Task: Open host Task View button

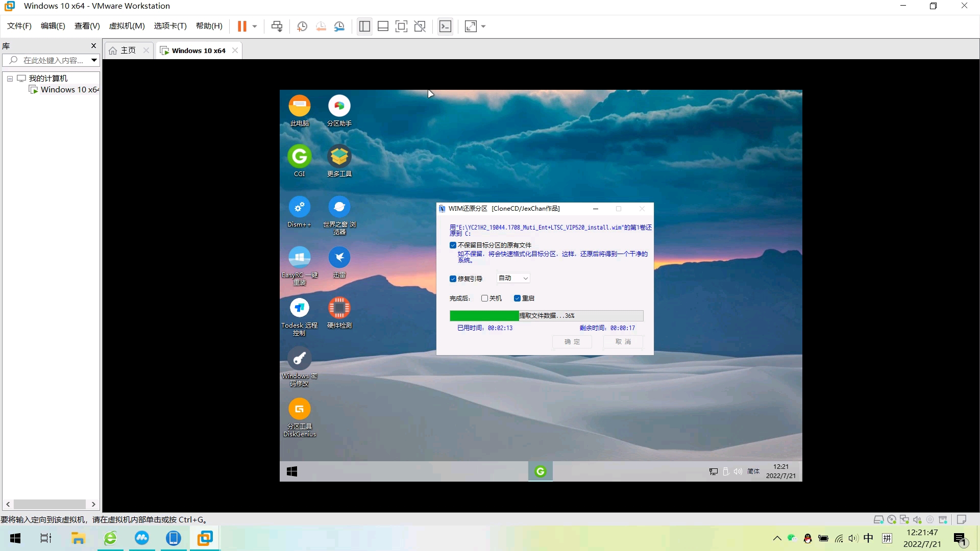Action: pyautogui.click(x=46, y=538)
